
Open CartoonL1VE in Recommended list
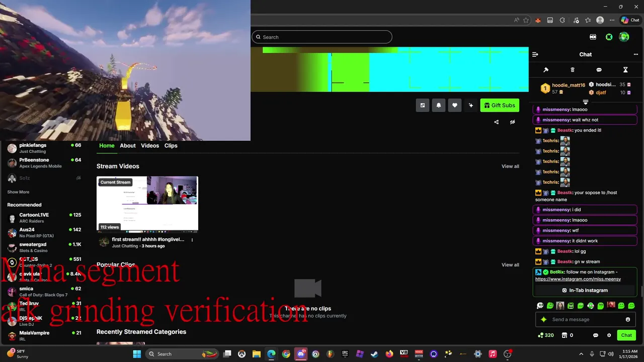44,218
